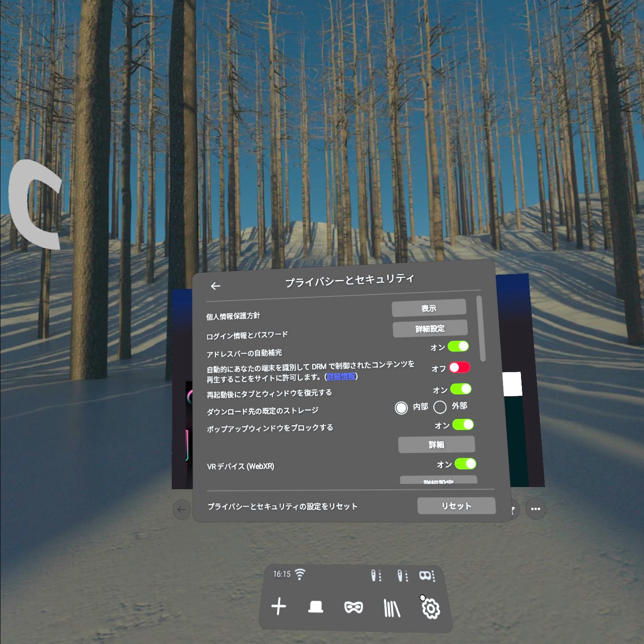Turn off ポップアップウィンドウをブロックする toggle
This screenshot has height=644, width=644.
pos(463,424)
